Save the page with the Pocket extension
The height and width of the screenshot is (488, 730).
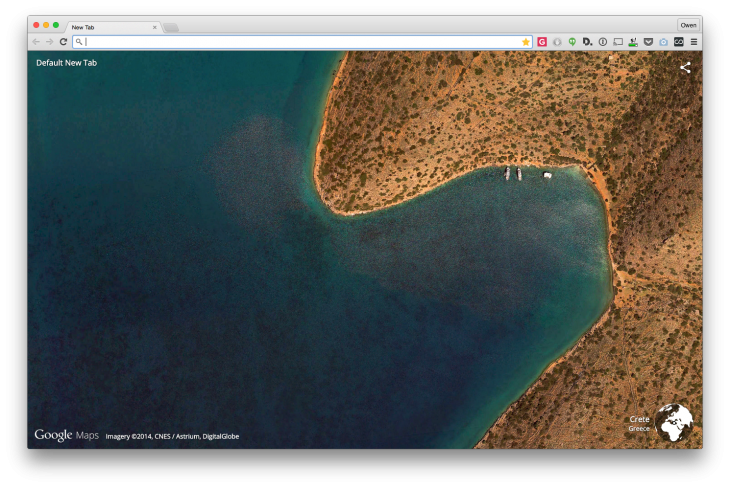pyautogui.click(x=649, y=42)
